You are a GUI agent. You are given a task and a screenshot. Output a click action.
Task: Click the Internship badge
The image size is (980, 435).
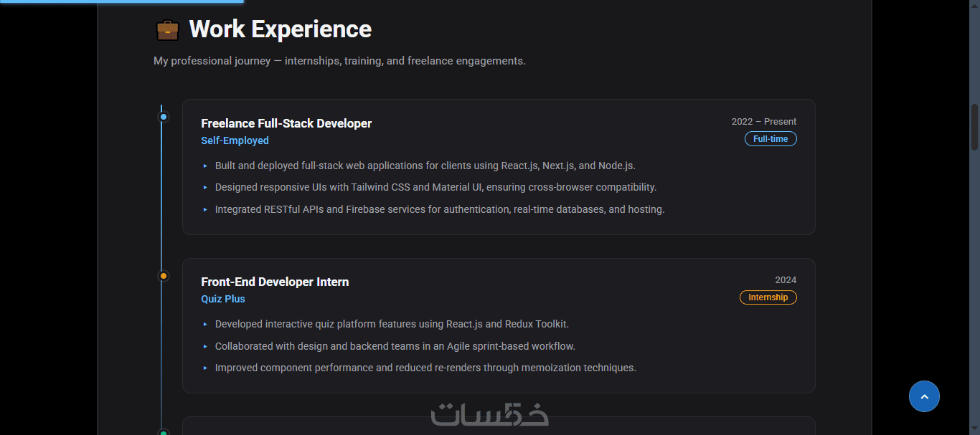click(768, 297)
